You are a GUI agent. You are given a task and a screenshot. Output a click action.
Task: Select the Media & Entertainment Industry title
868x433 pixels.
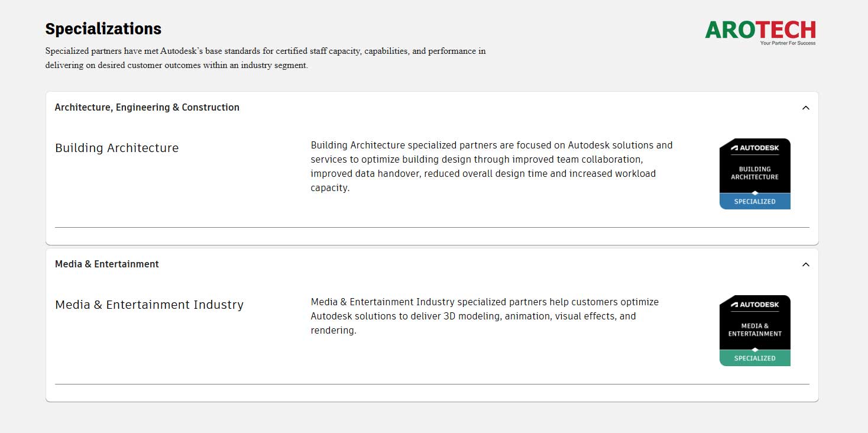[x=150, y=305]
